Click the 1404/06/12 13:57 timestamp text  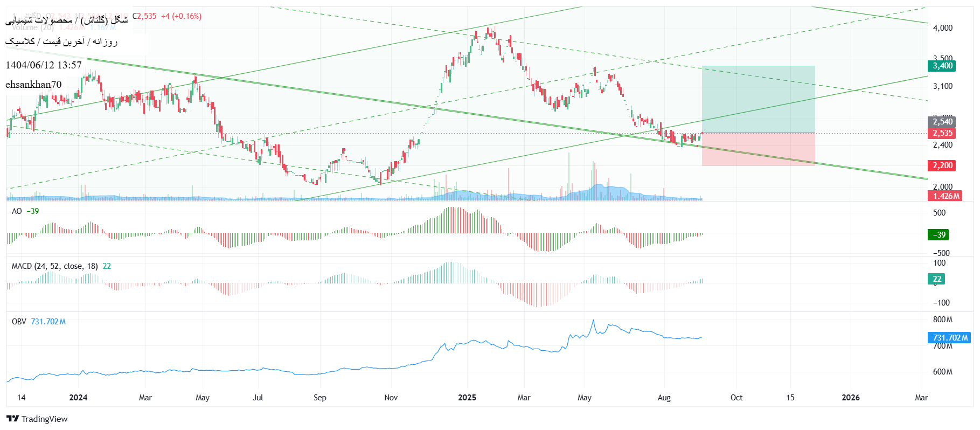[44, 65]
